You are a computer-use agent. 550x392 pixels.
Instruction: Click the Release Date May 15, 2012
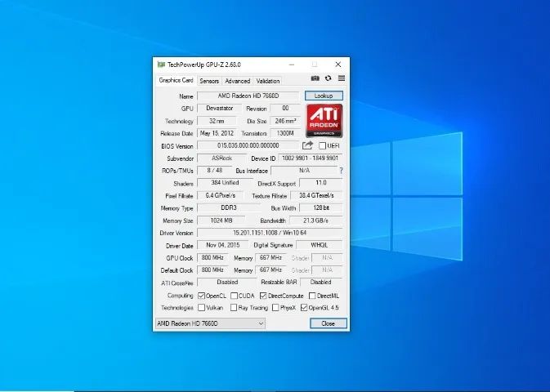217,133
